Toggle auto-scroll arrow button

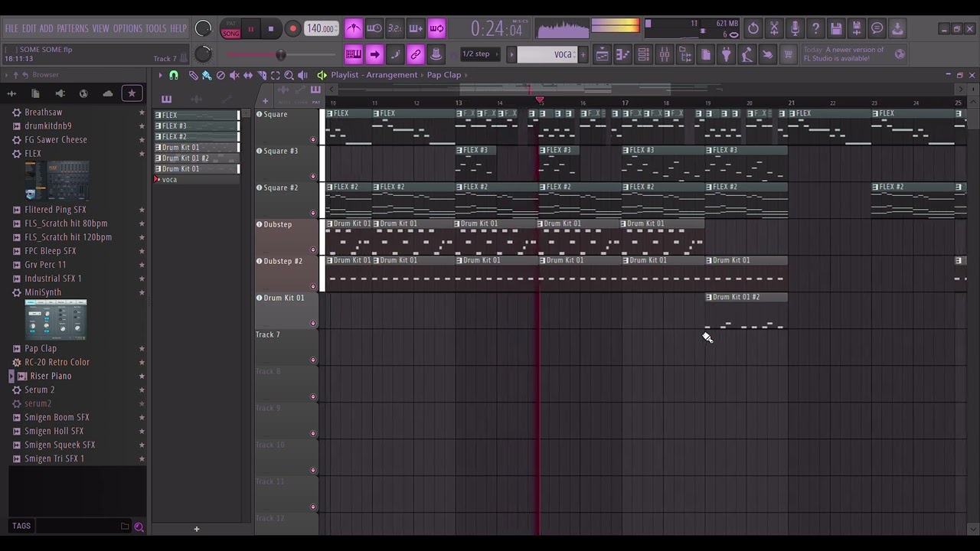(x=374, y=54)
